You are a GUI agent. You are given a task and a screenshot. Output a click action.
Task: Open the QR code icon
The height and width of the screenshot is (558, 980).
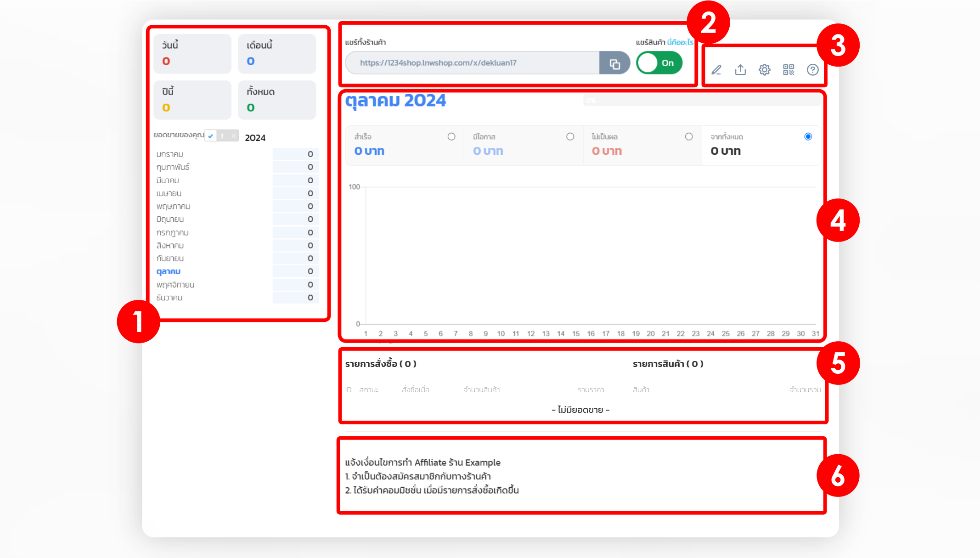(789, 70)
